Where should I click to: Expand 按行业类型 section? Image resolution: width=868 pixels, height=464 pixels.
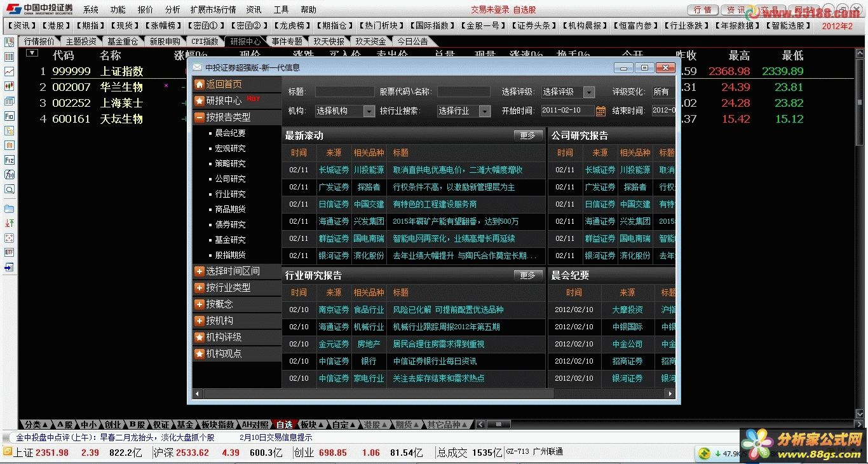coord(236,287)
